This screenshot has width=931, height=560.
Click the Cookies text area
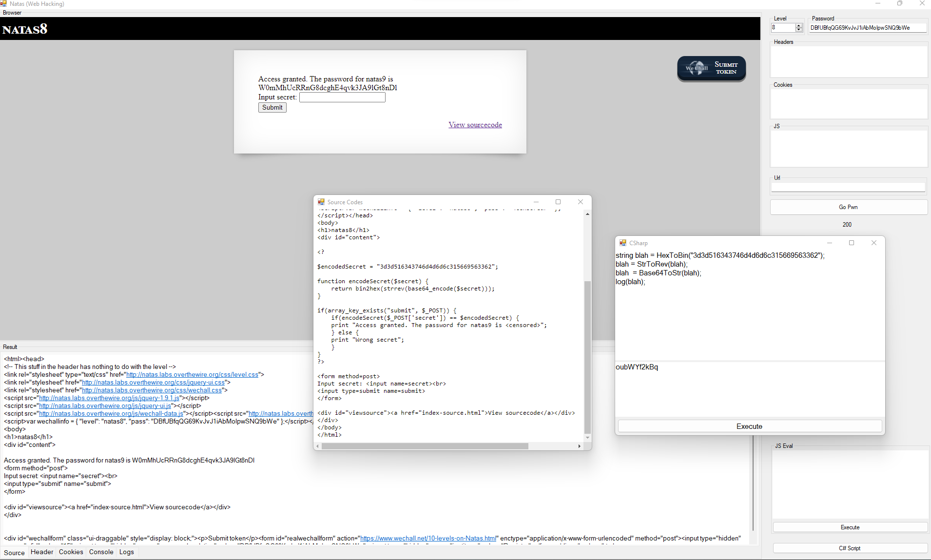[x=849, y=103]
